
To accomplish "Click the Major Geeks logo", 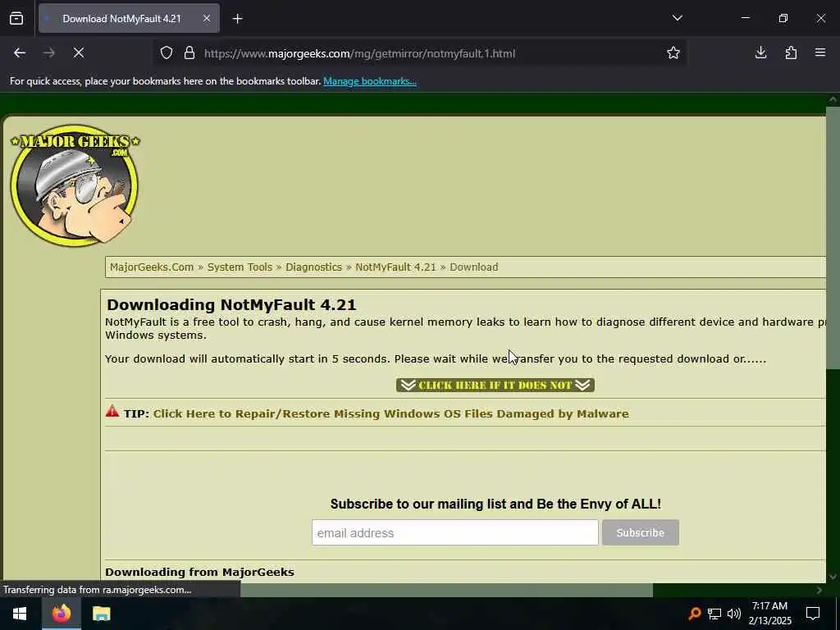I will click(x=75, y=185).
